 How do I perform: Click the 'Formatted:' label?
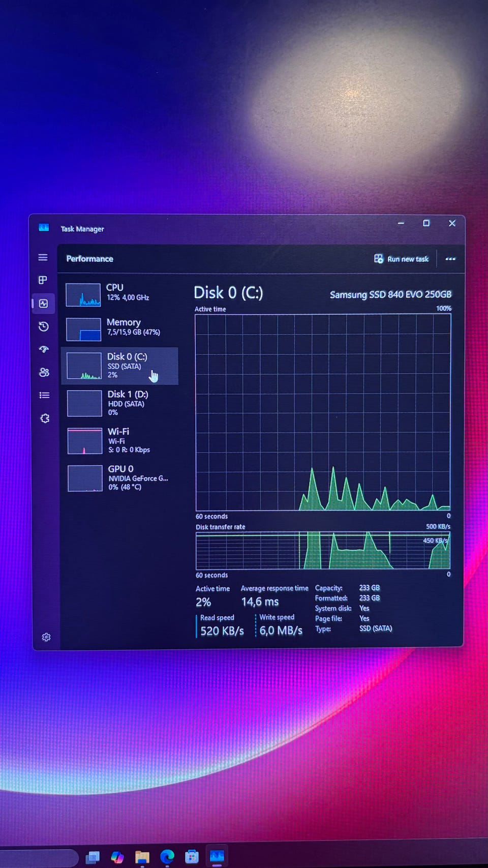[331, 598]
